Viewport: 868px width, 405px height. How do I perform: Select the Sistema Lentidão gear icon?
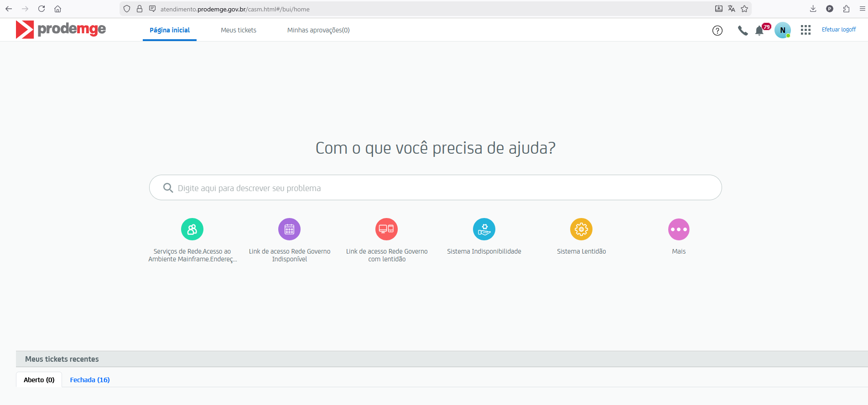tap(582, 229)
